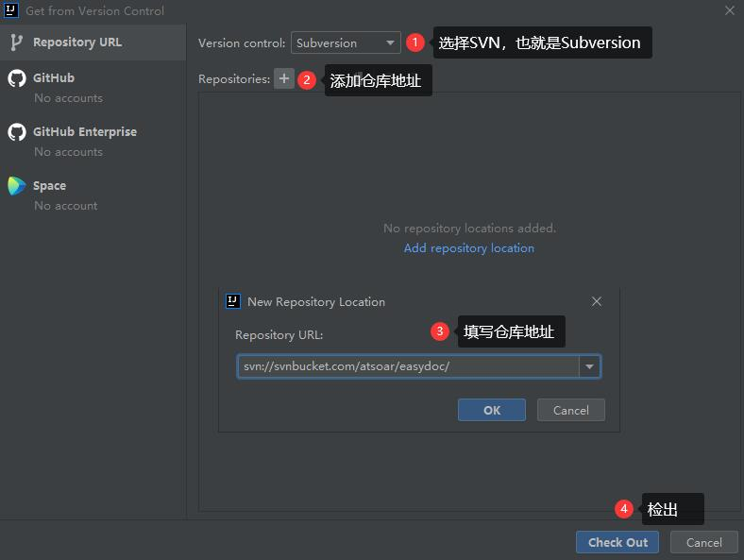Viewport: 744px width, 560px height.
Task: Click the IntelliJ icon in main title bar
Action: click(11, 10)
